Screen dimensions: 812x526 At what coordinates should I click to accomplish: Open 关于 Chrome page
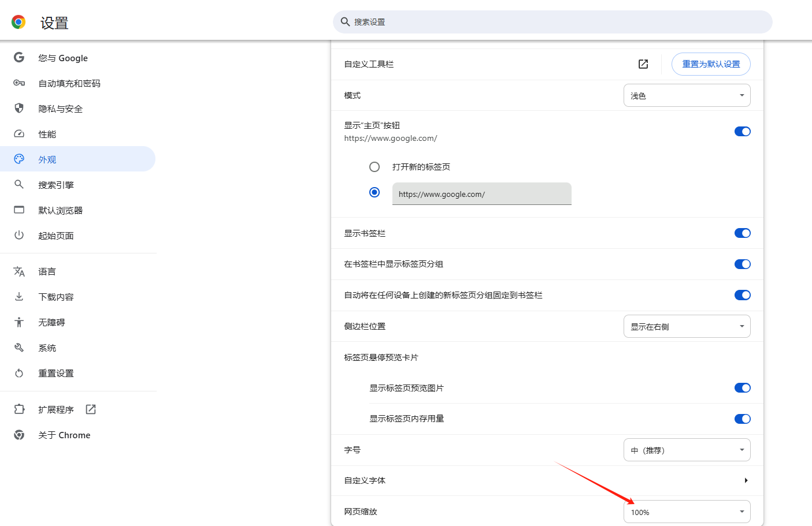click(77, 435)
